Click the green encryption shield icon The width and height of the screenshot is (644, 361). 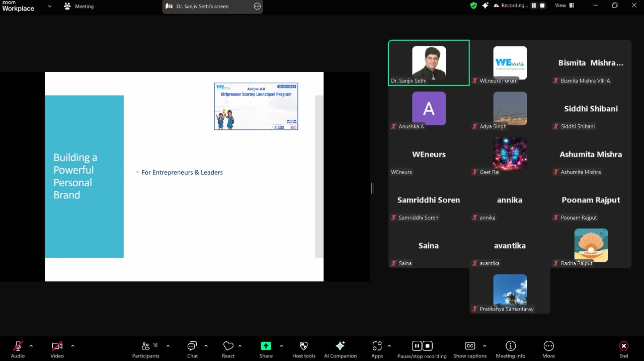[473, 6]
